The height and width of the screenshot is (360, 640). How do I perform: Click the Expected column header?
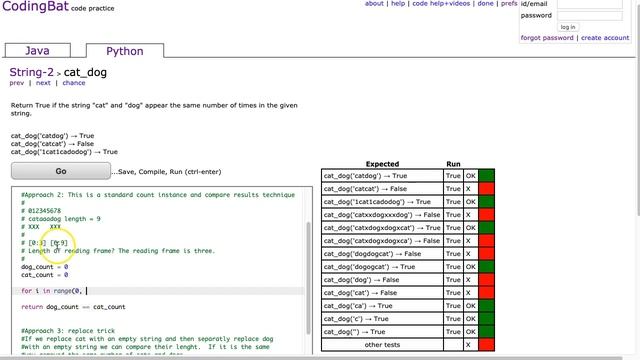pos(382,164)
